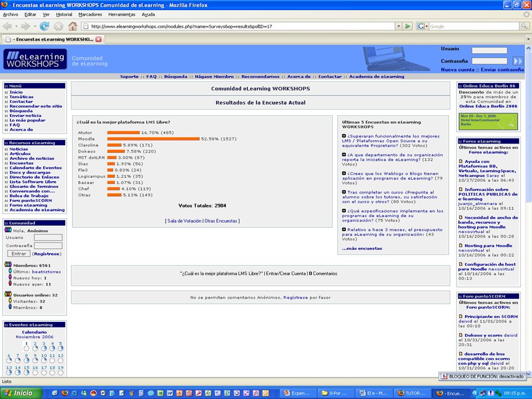Click the browser address bar URL

pyautogui.click(x=238, y=26)
